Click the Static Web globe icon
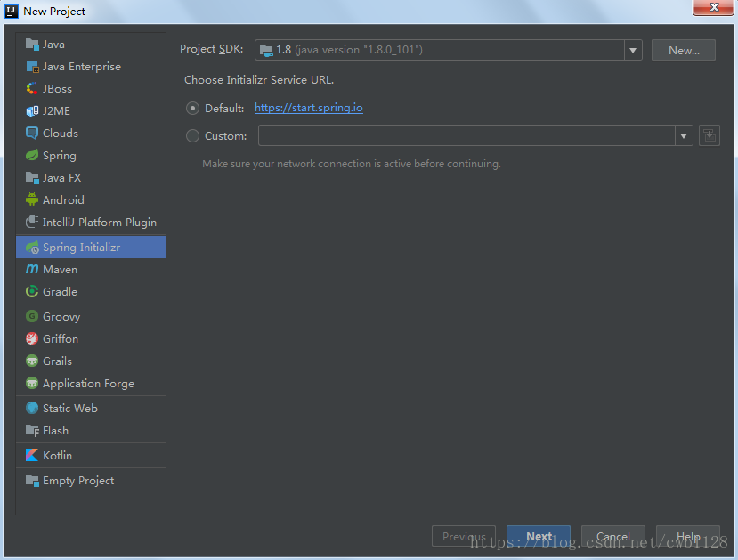The image size is (738, 560). point(32,408)
